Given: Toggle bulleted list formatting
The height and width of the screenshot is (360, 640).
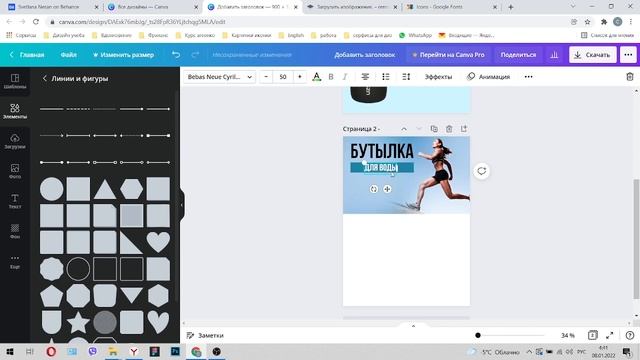Looking at the screenshot, I should [386, 77].
